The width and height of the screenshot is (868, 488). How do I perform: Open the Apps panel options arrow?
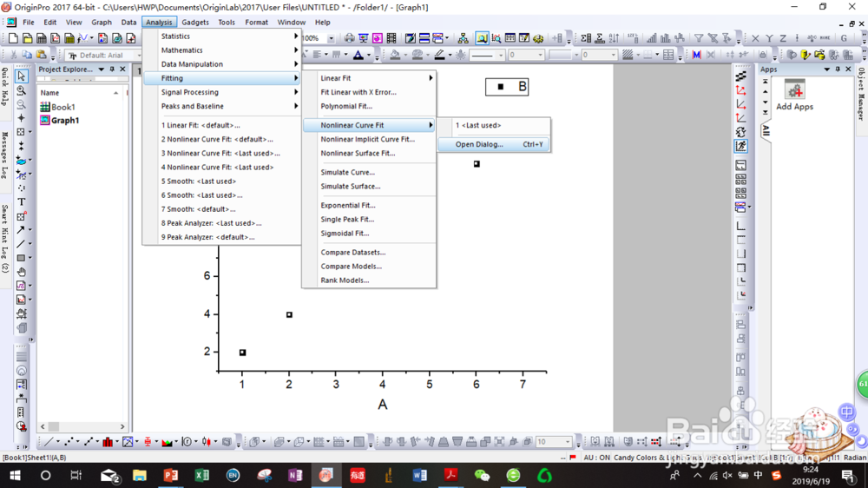pos(826,69)
